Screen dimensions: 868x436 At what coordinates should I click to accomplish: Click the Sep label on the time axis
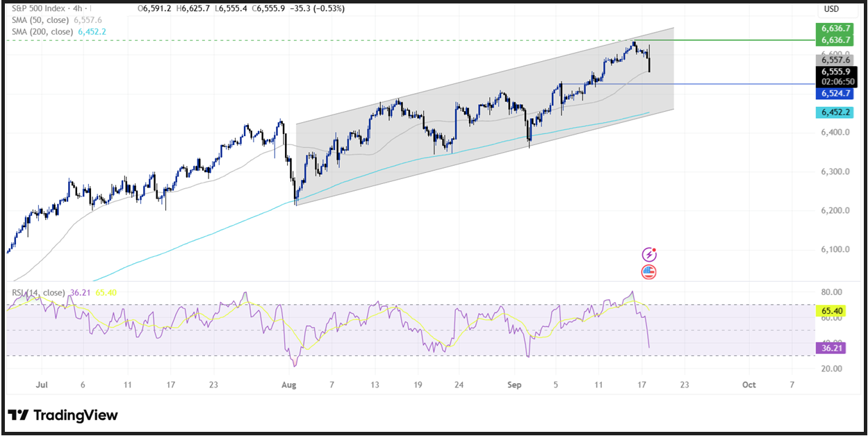tap(515, 384)
